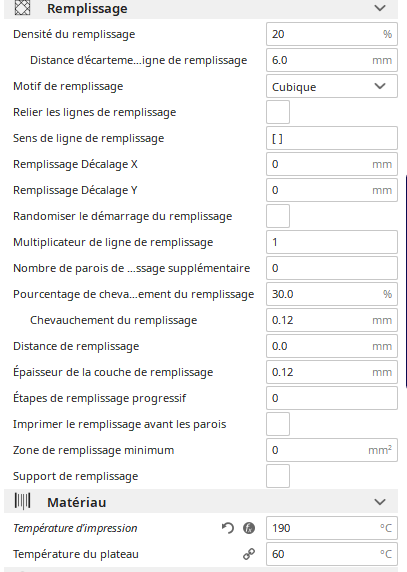Click the Densité du remplissage value field

[332, 34]
